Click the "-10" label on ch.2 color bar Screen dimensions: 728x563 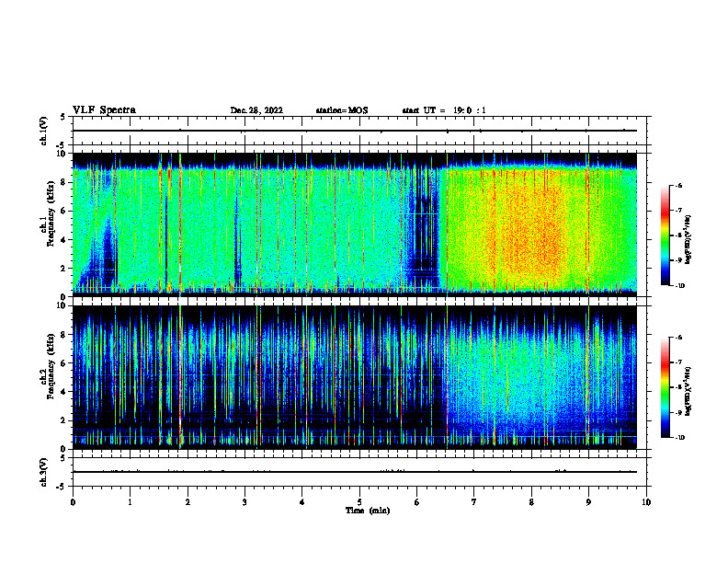679,438
